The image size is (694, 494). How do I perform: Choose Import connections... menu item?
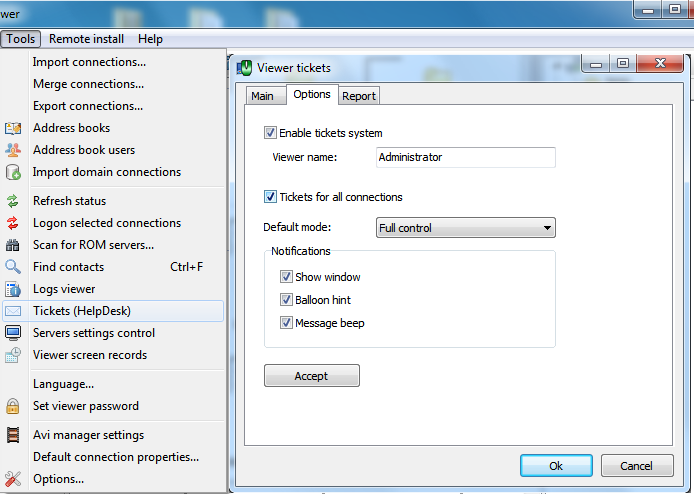click(x=113, y=62)
